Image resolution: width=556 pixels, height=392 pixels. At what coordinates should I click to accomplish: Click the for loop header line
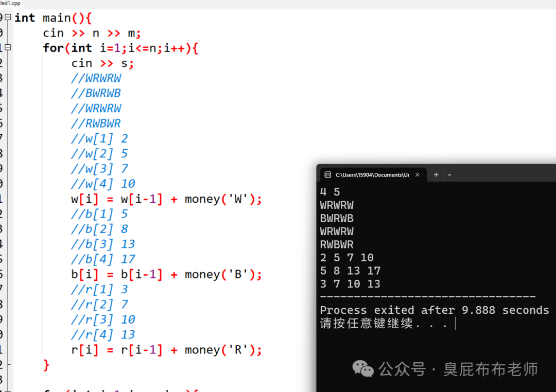pyautogui.click(x=120, y=48)
